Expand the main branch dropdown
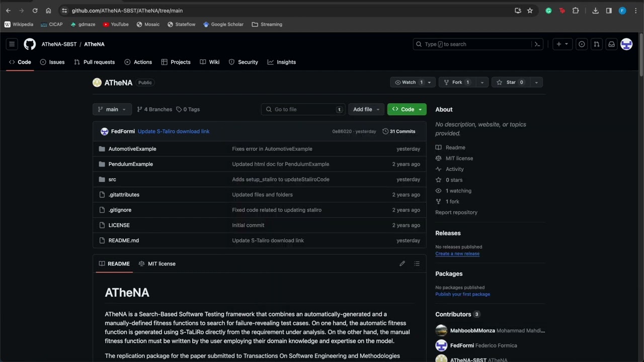Viewport: 644px width, 362px height. 112,109
